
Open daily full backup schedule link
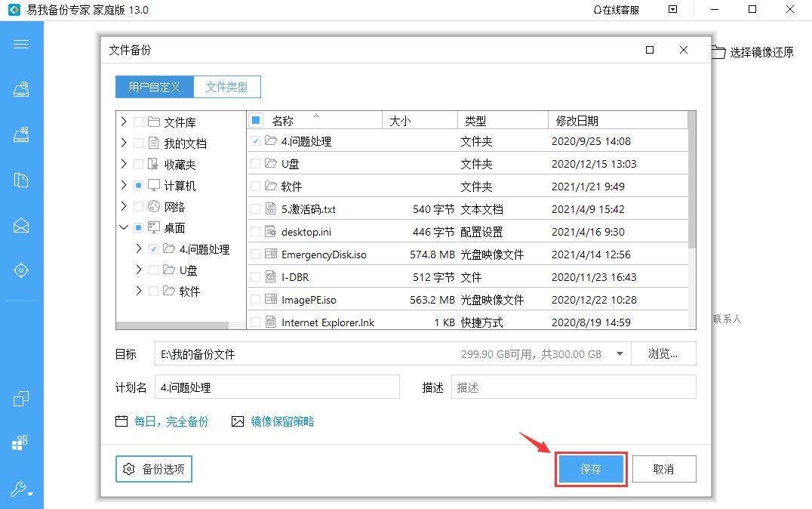(x=171, y=421)
